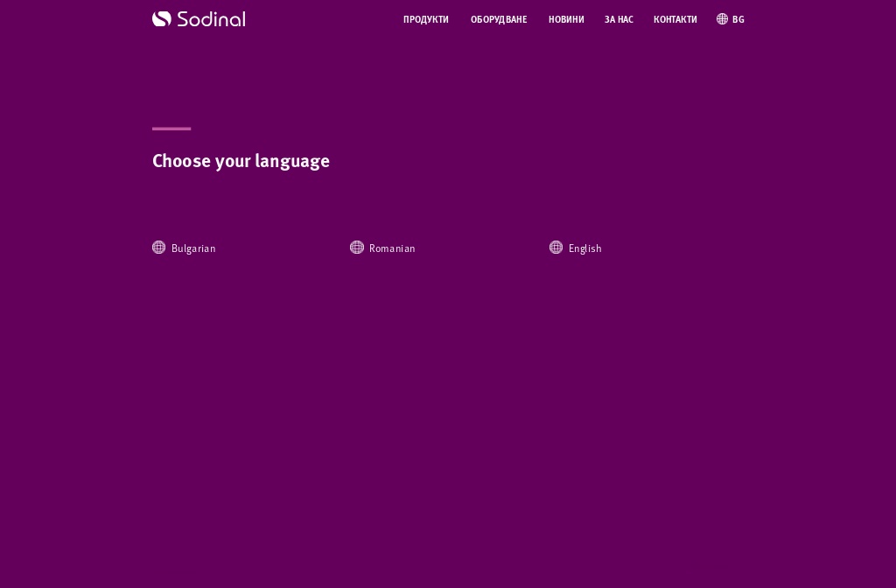Click the globe icon beside Romanian
Image resolution: width=896 pixels, height=588 pixels.
point(357,248)
